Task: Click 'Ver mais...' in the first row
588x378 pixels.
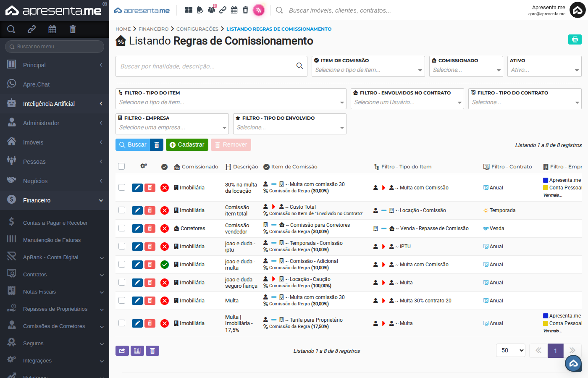Action: click(x=553, y=195)
